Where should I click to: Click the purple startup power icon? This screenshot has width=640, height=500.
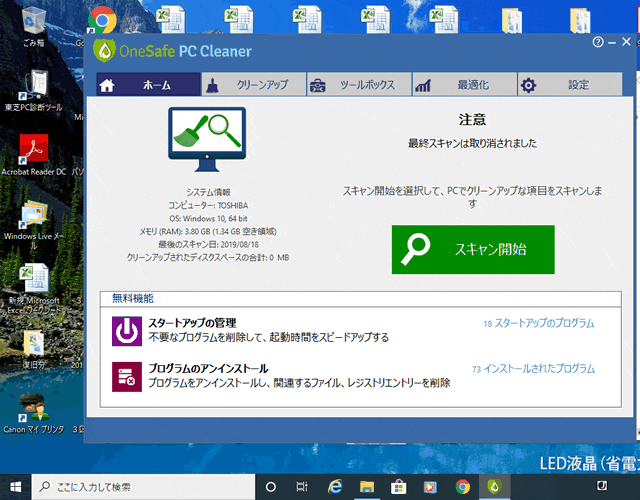point(127,331)
